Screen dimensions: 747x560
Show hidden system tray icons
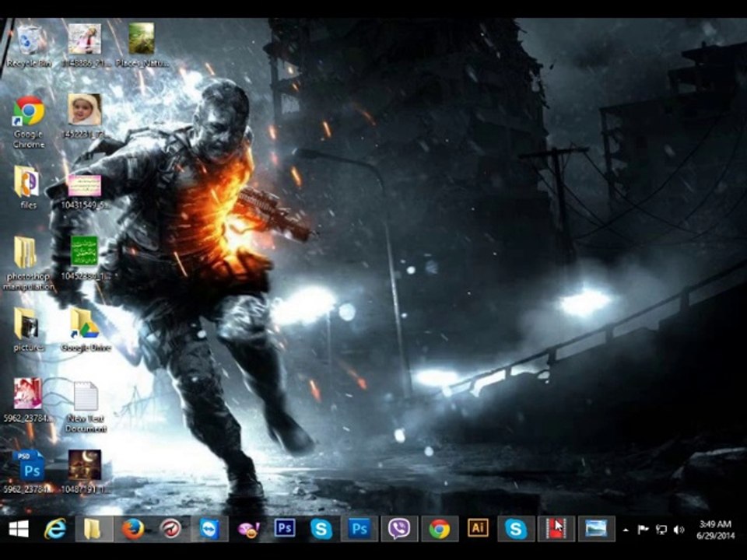click(626, 530)
